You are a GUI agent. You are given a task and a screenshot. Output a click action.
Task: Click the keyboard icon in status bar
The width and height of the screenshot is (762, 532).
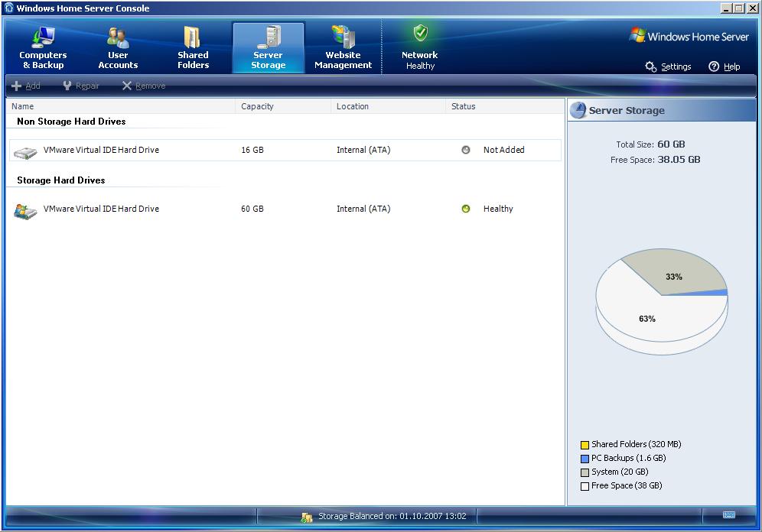pos(729,515)
